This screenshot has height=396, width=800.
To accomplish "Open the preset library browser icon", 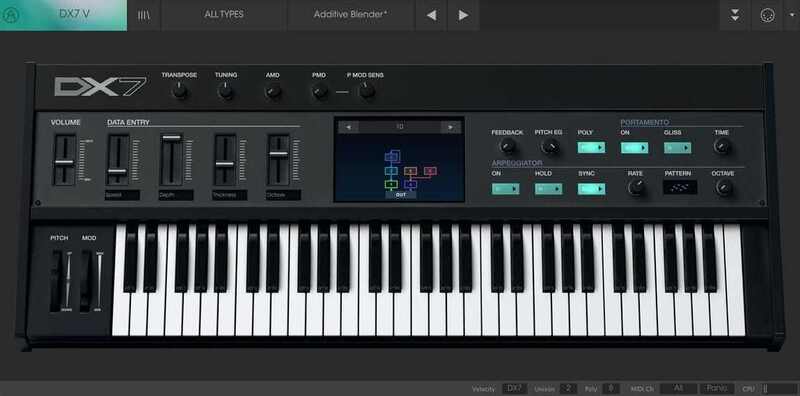I will 144,15.
